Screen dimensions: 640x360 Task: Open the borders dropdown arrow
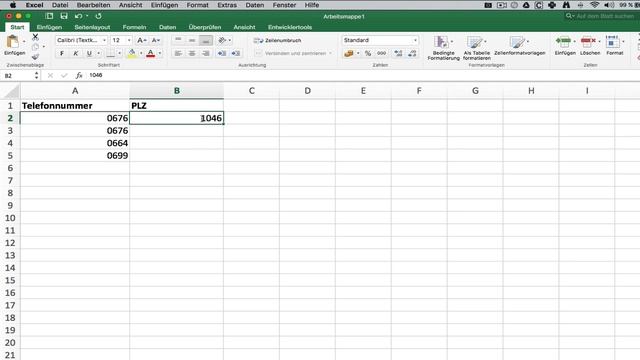pos(120,53)
